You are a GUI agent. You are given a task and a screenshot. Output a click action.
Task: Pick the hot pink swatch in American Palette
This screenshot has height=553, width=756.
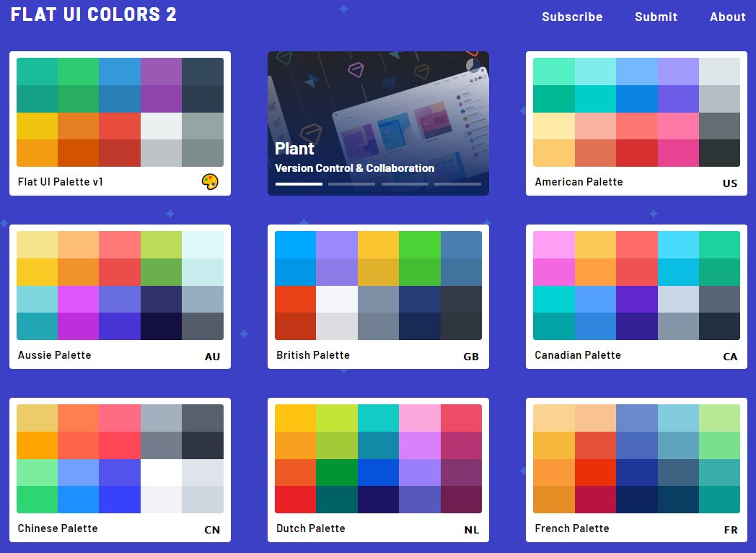678,153
